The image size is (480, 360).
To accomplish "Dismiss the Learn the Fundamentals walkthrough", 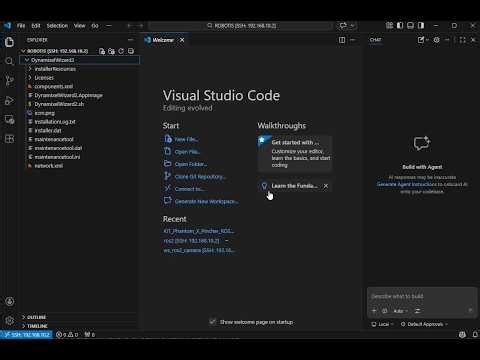I will click(x=326, y=186).
